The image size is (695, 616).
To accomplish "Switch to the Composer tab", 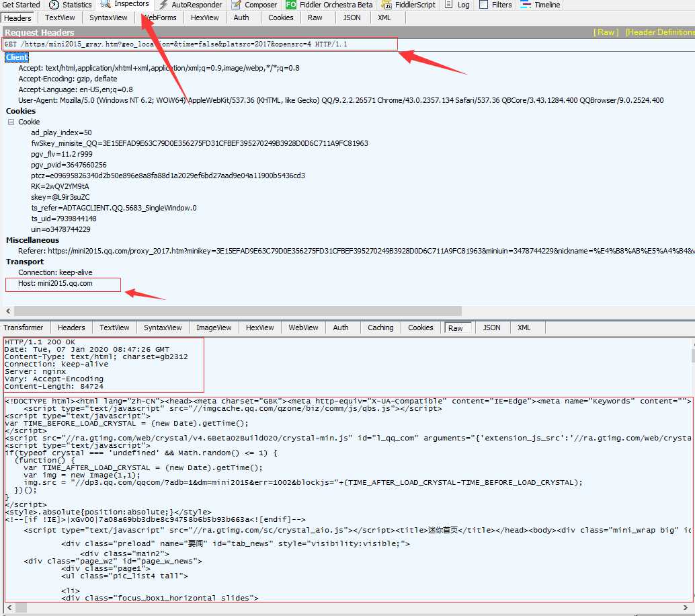I will tap(254, 5).
